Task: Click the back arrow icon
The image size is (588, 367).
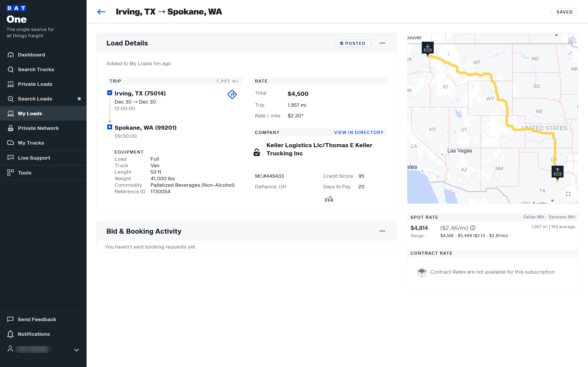Action: point(101,12)
